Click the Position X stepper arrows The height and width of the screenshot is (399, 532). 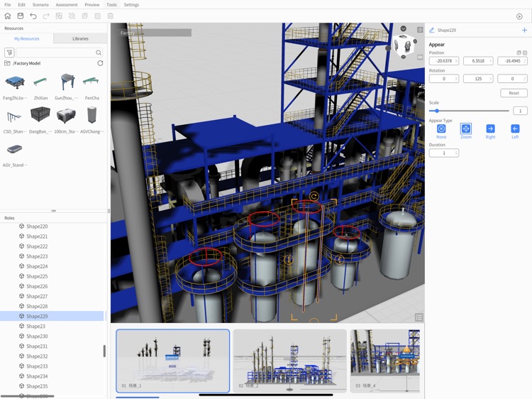[456, 61]
